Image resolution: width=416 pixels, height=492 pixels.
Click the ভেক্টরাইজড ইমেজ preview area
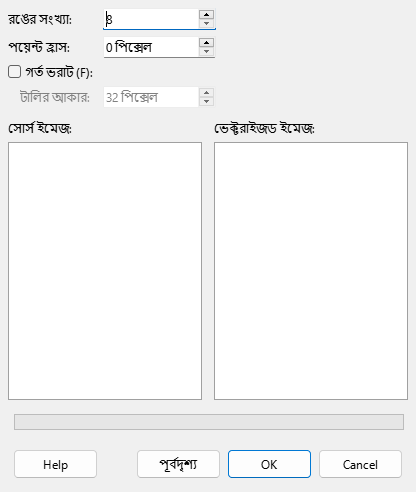311,271
